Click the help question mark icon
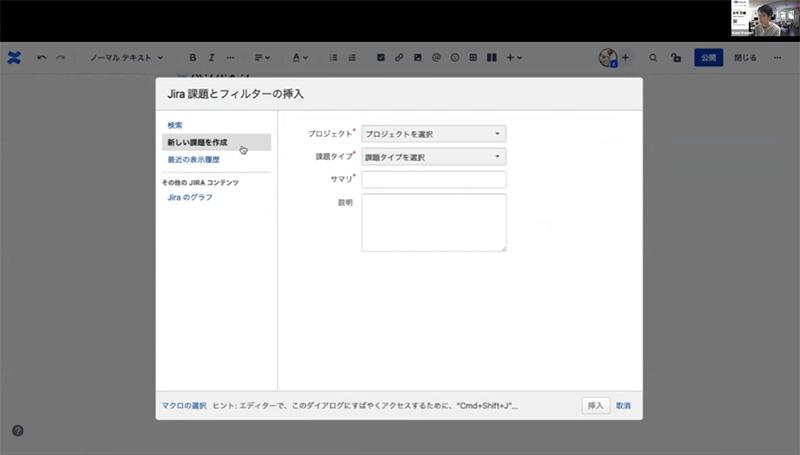This screenshot has width=800, height=455. pyautogui.click(x=18, y=431)
